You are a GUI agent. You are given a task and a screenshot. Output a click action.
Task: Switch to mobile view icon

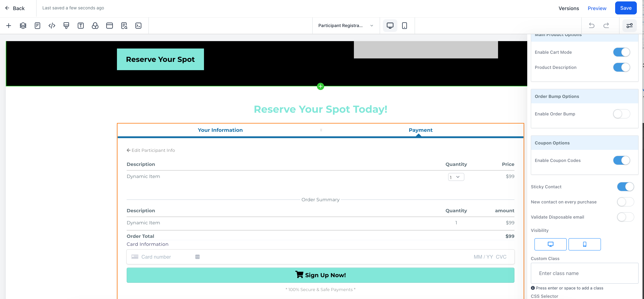click(x=405, y=26)
